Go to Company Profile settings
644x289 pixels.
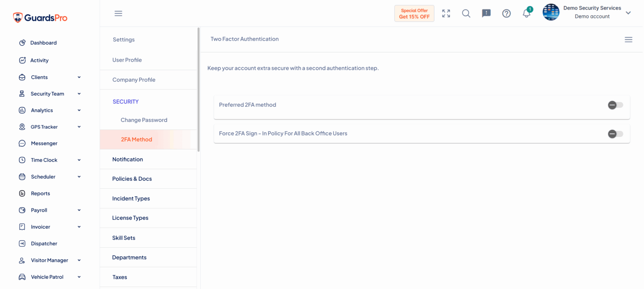tap(134, 80)
